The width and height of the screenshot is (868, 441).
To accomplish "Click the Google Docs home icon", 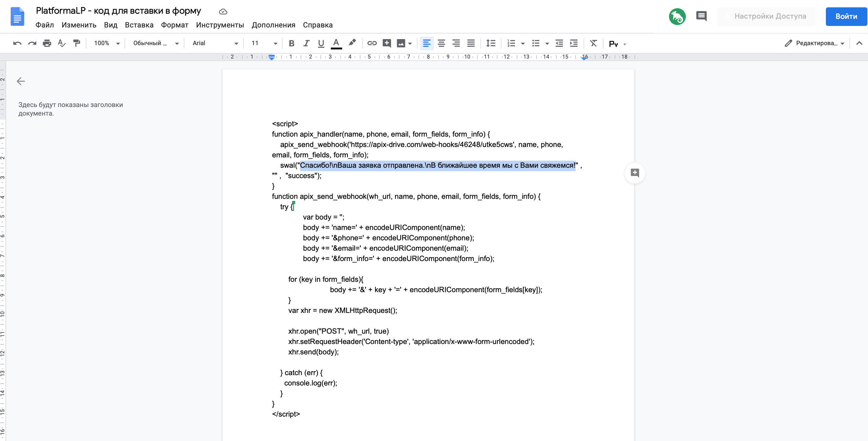I will pyautogui.click(x=17, y=16).
